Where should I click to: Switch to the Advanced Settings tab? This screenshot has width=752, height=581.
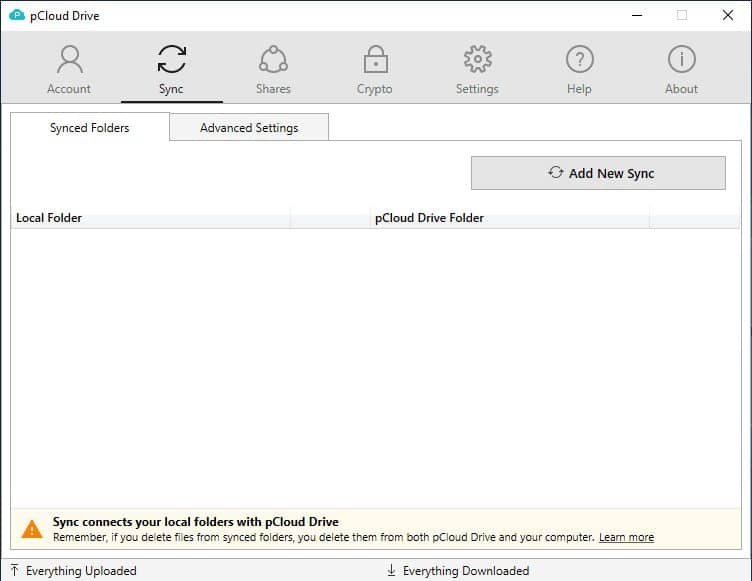pyautogui.click(x=249, y=127)
